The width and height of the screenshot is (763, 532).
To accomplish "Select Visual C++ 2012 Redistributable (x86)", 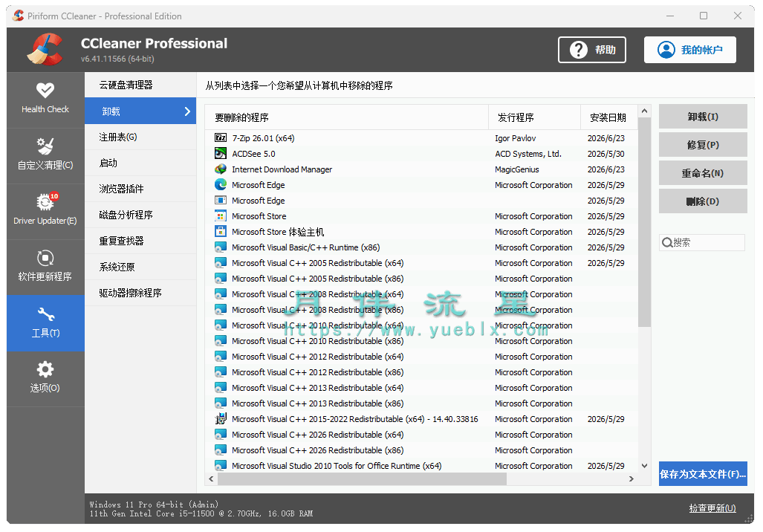I will tap(421, 372).
